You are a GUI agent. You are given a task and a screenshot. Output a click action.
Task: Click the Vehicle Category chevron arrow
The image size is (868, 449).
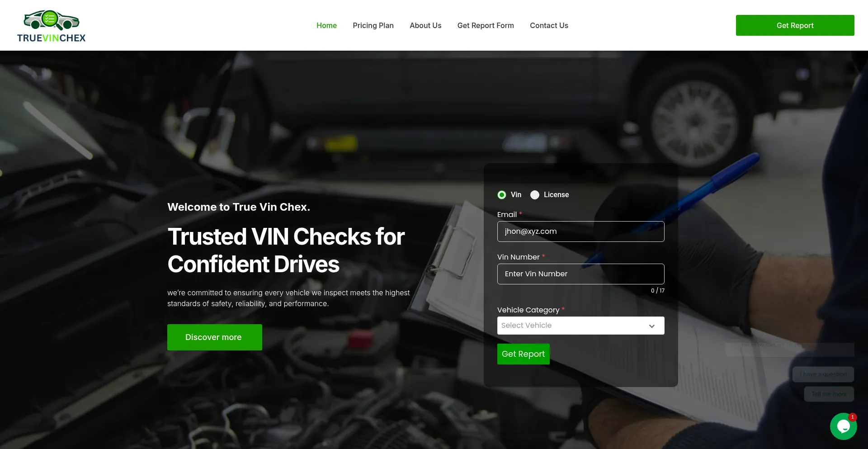651,326
